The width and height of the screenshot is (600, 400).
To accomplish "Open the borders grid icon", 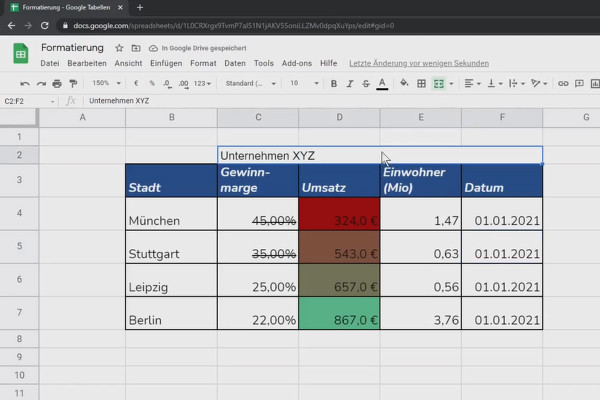I will coord(421,83).
